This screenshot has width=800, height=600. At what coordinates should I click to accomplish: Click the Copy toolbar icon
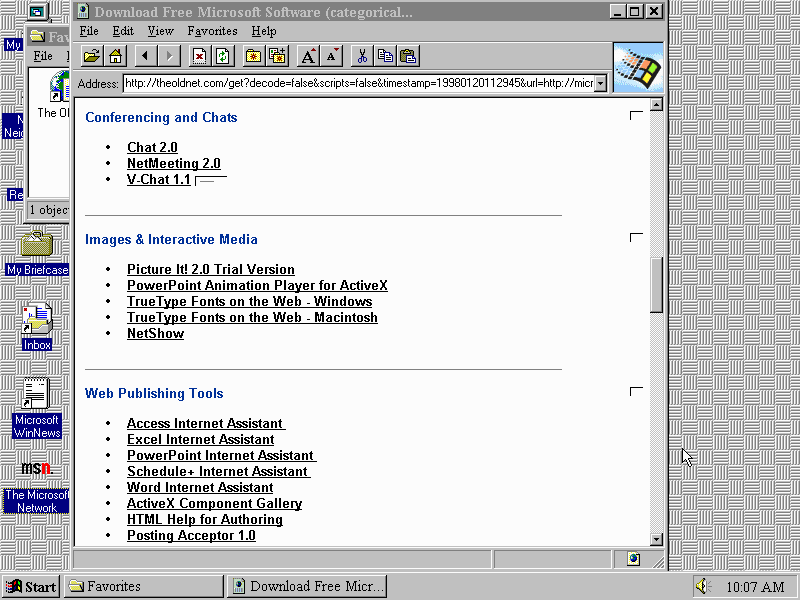(385, 56)
